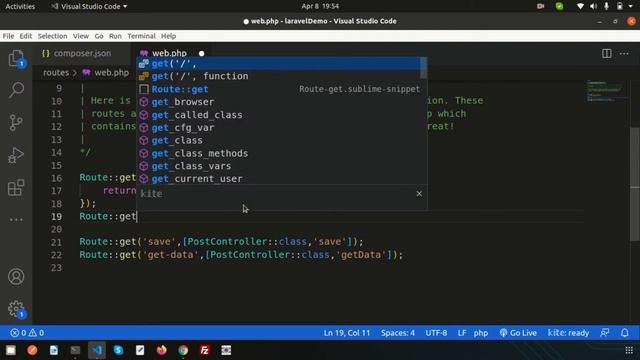Open the Run and Debug view

pos(16,155)
